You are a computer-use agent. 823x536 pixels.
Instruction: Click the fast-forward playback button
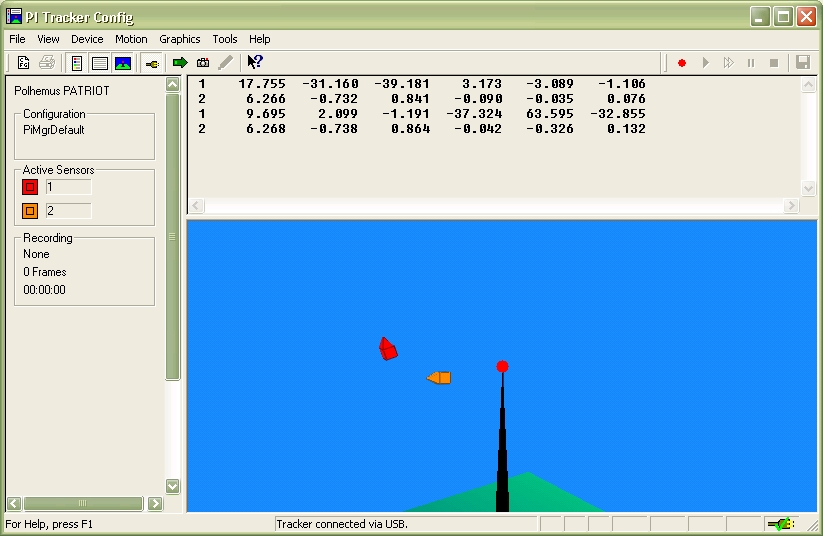tap(729, 63)
